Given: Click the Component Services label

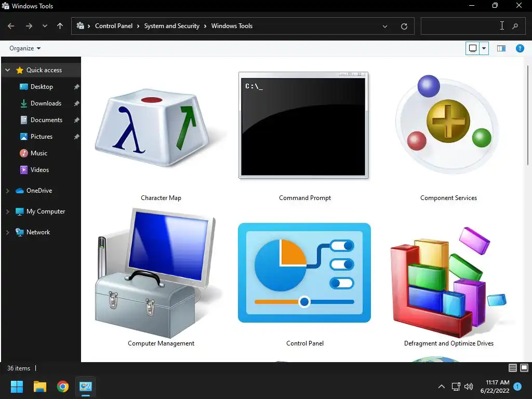Looking at the screenshot, I should 448,198.
